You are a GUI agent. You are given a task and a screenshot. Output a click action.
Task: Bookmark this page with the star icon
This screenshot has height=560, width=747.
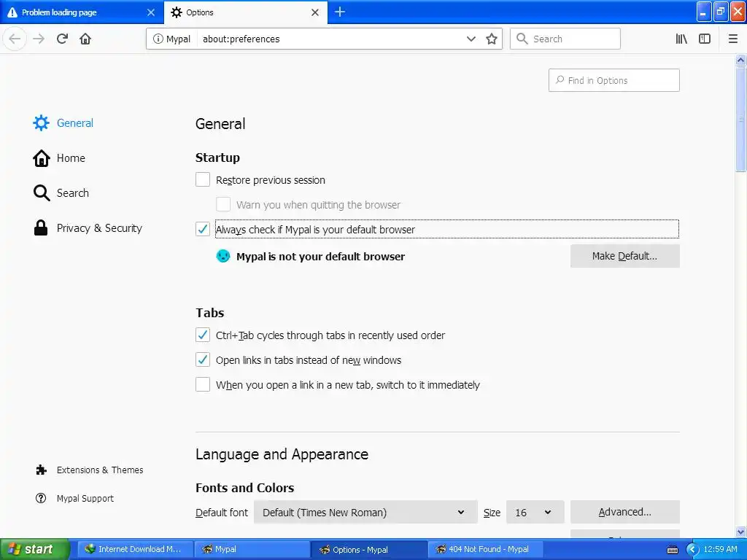pos(492,39)
